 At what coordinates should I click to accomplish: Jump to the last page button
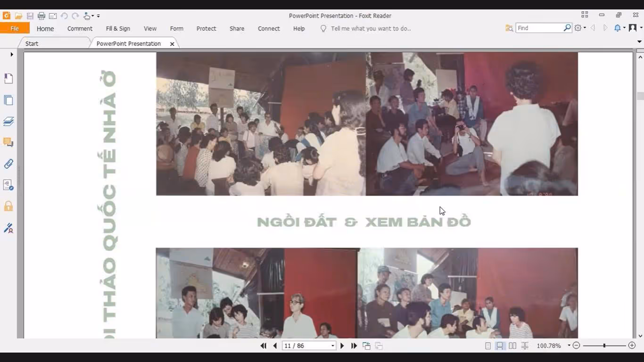click(x=354, y=346)
